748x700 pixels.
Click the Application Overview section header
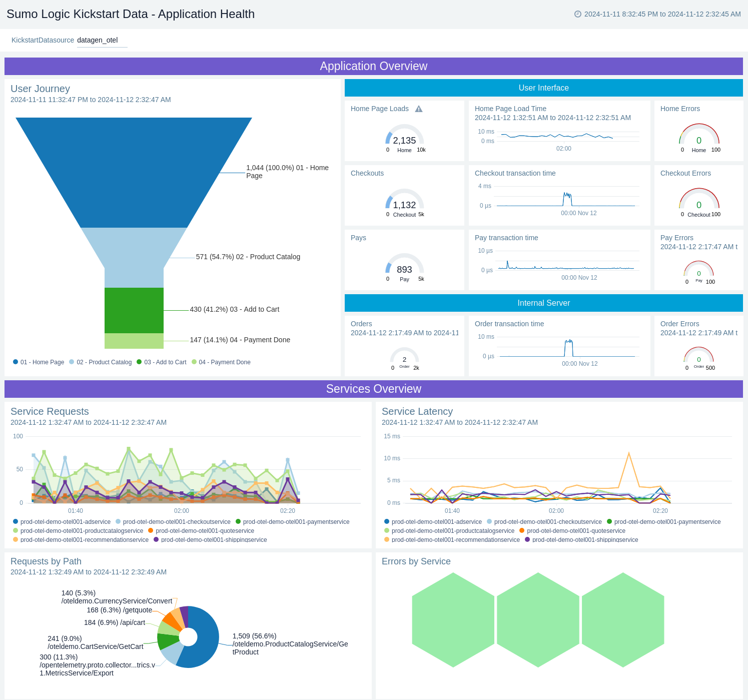click(x=373, y=66)
